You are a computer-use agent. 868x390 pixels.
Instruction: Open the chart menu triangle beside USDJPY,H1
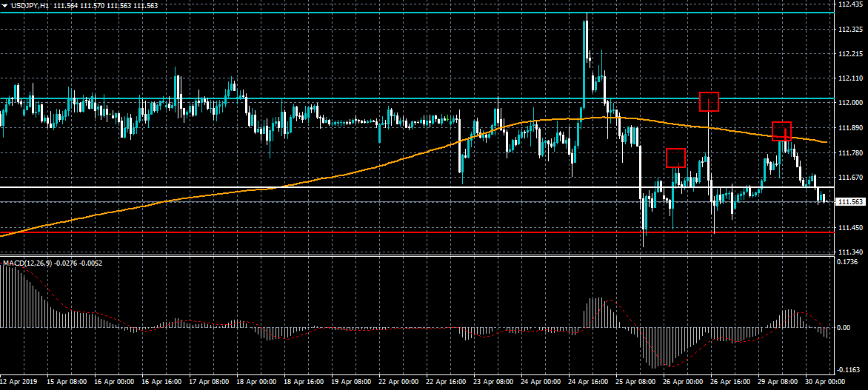5,5
